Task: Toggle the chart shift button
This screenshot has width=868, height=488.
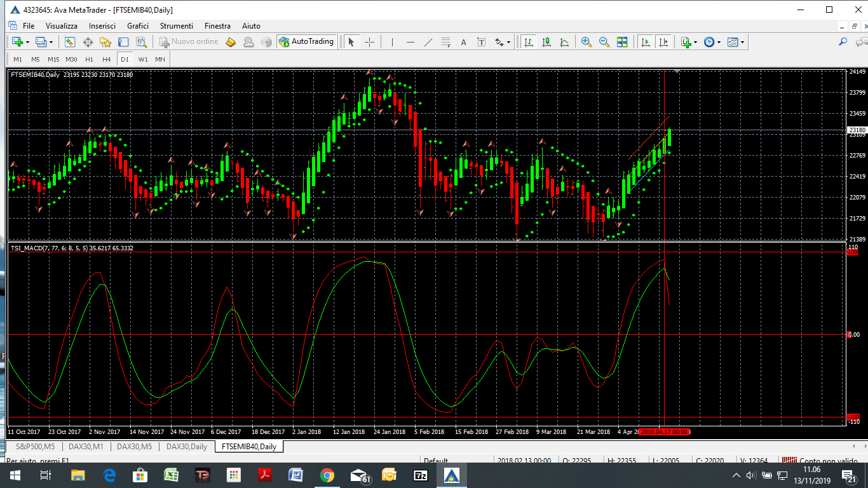Action: point(663,42)
